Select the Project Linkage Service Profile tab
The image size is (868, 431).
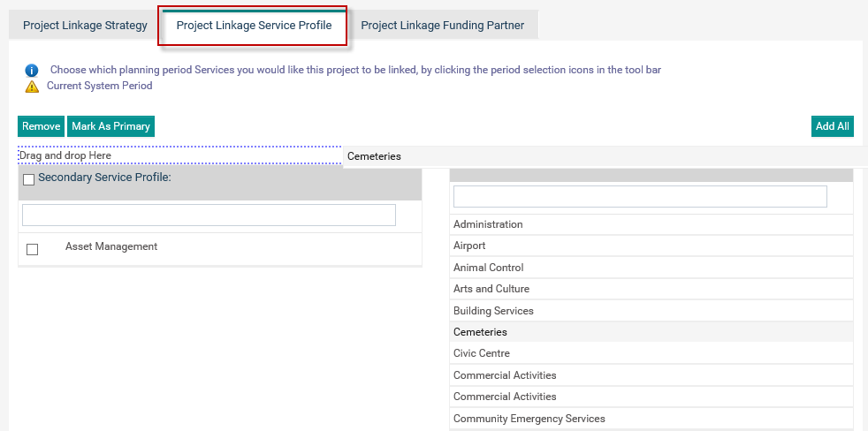coord(254,26)
